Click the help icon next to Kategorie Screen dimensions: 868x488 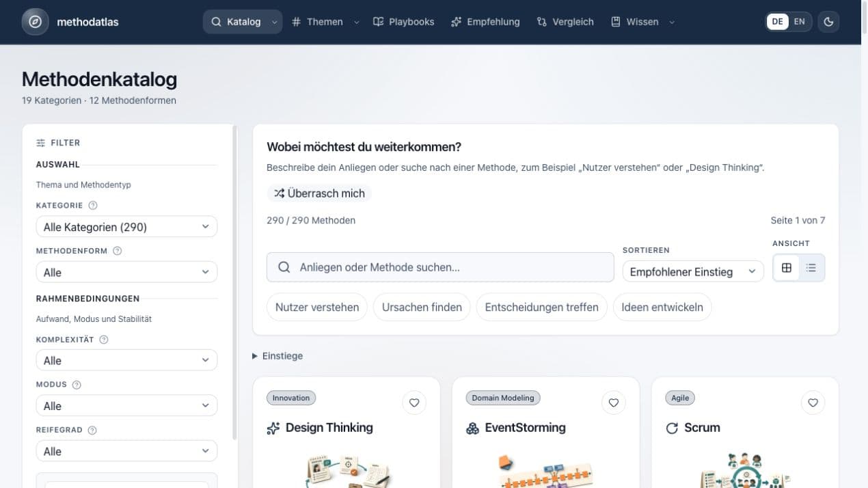coord(93,205)
